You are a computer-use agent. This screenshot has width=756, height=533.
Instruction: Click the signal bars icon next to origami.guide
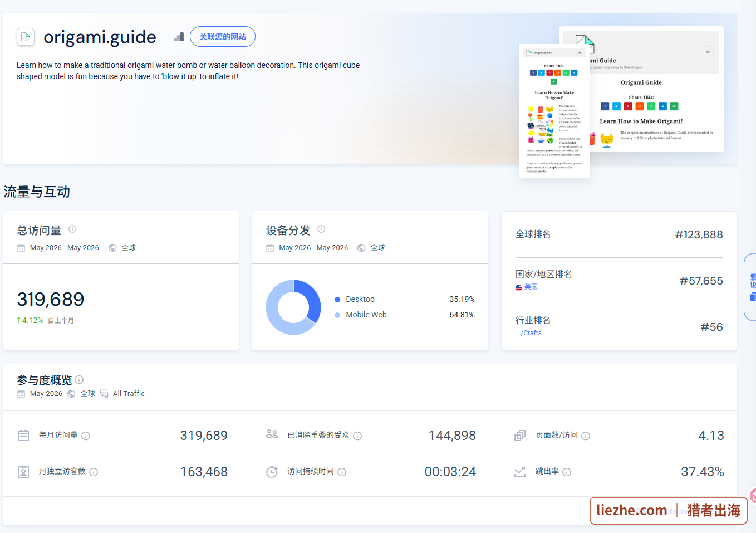179,37
